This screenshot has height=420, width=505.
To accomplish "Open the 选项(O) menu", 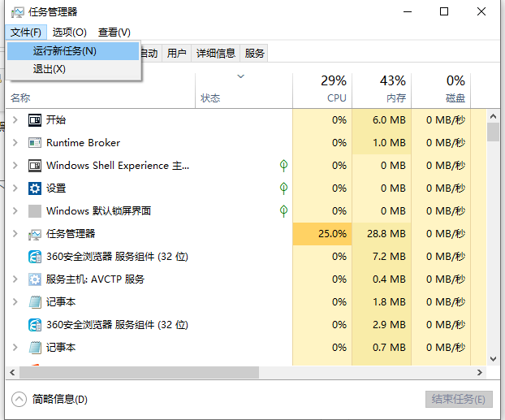I will tap(69, 32).
